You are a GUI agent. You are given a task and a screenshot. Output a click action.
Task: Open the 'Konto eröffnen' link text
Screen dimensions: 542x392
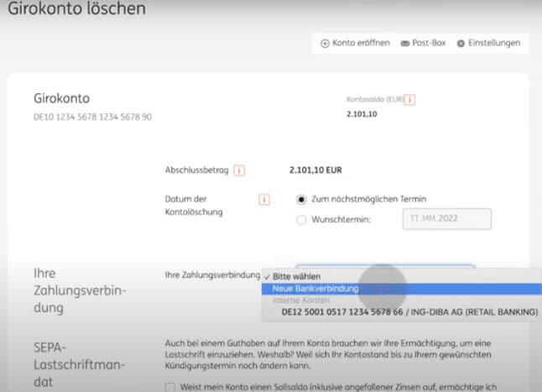[361, 43]
